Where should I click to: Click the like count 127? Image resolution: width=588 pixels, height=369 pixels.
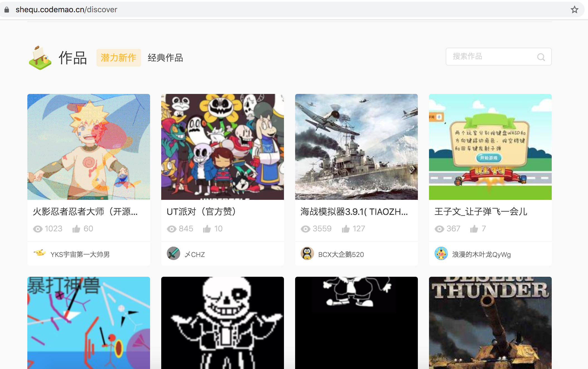[359, 229]
